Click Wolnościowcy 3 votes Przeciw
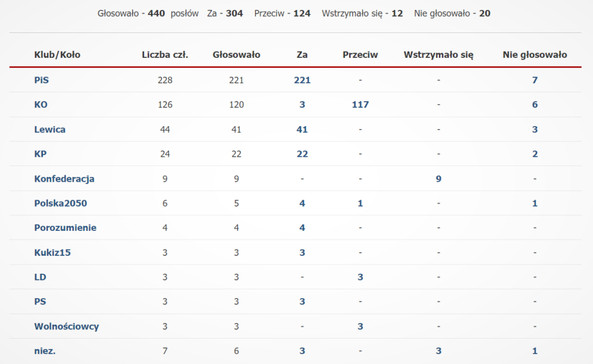The image size is (593, 364). point(360,326)
